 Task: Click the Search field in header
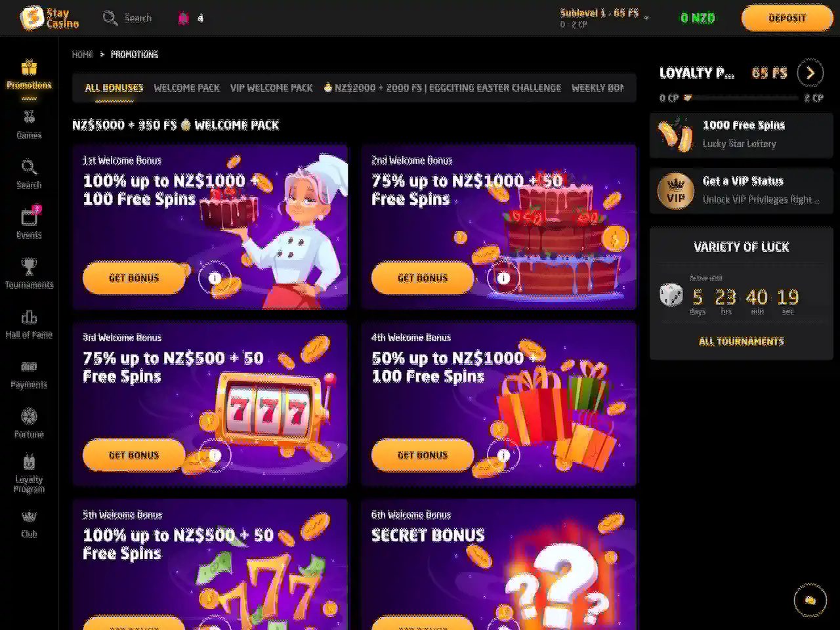128,18
